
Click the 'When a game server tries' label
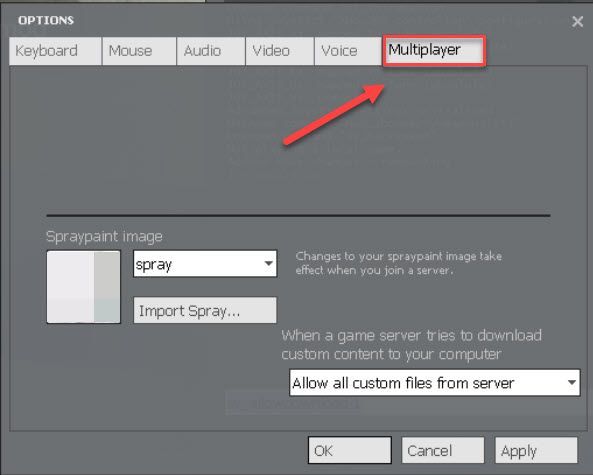click(411, 345)
